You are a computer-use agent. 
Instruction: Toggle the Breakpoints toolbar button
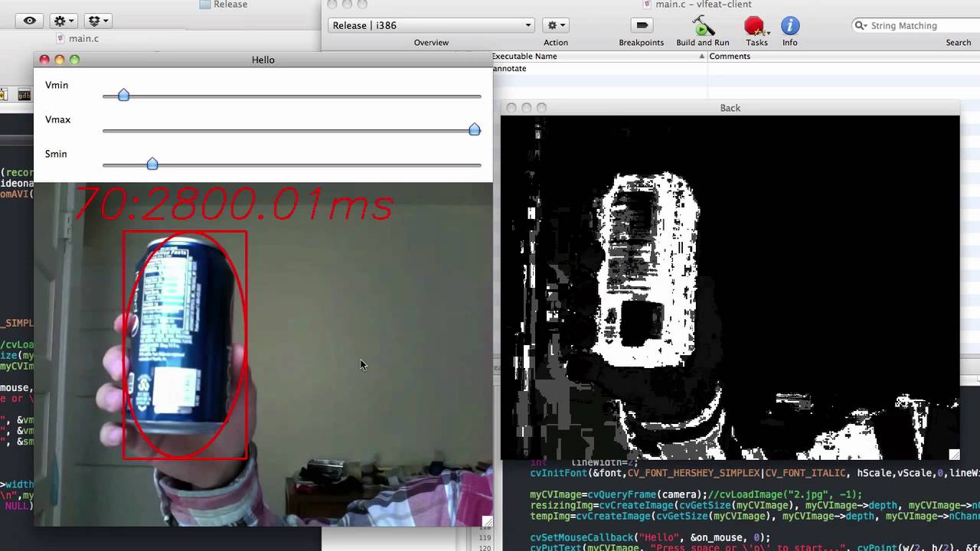tap(642, 25)
